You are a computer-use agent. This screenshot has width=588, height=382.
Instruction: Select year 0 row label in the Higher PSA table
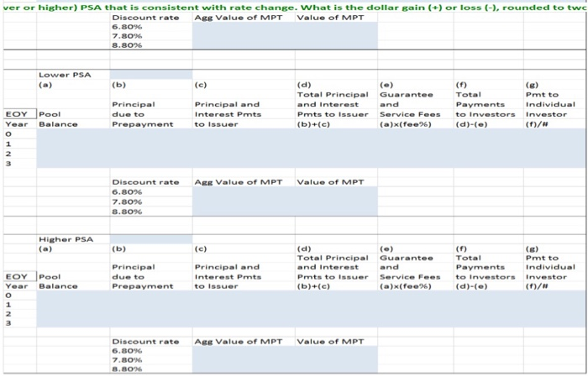(x=8, y=296)
